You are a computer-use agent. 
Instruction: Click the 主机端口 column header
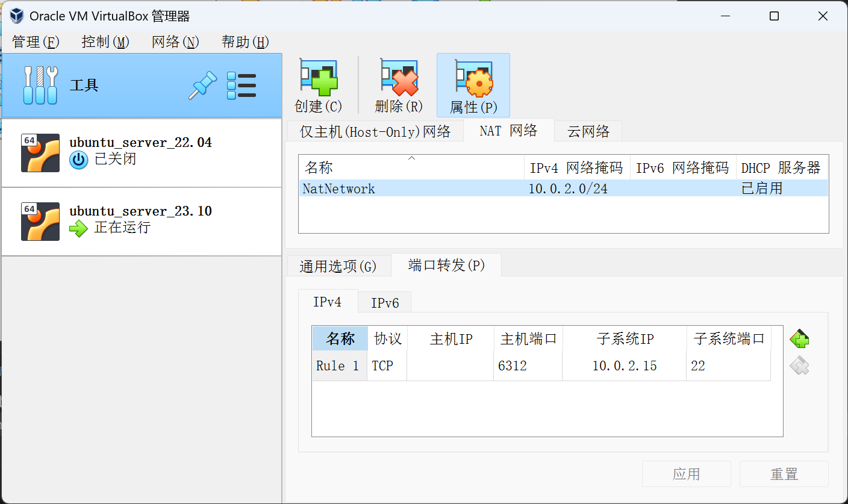point(528,338)
